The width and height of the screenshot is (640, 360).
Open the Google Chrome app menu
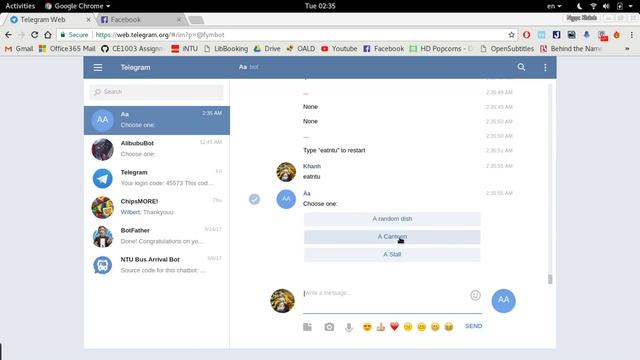pyautogui.click(x=78, y=6)
